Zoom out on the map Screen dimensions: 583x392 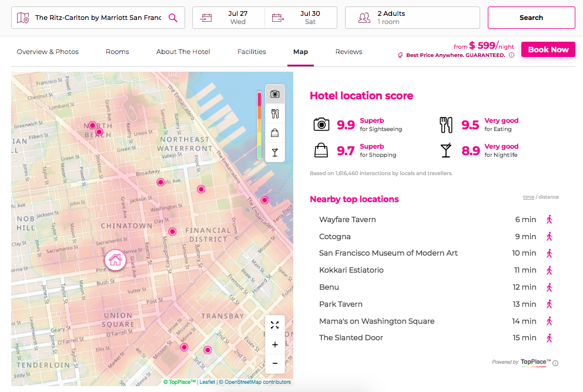pyautogui.click(x=274, y=363)
